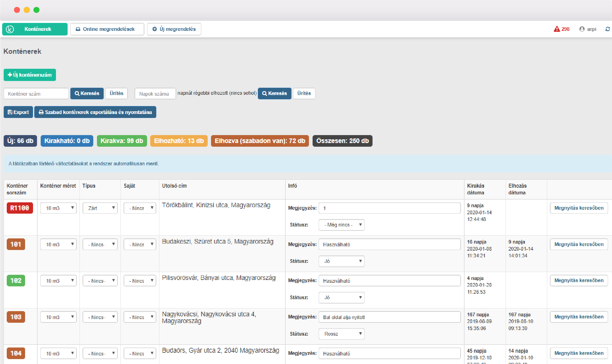Click the Új konténerszám button
612x364 pixels.
click(x=30, y=75)
